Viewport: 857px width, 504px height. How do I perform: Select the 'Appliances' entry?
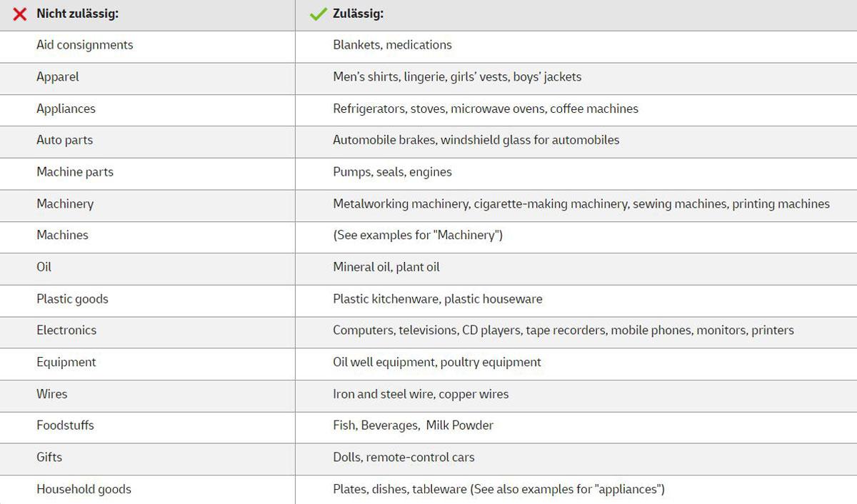[66, 109]
